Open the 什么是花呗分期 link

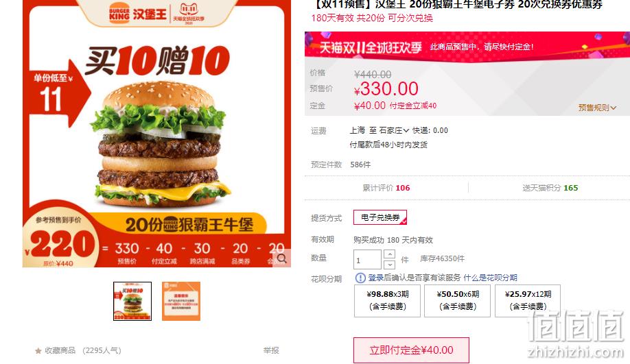coord(490,278)
